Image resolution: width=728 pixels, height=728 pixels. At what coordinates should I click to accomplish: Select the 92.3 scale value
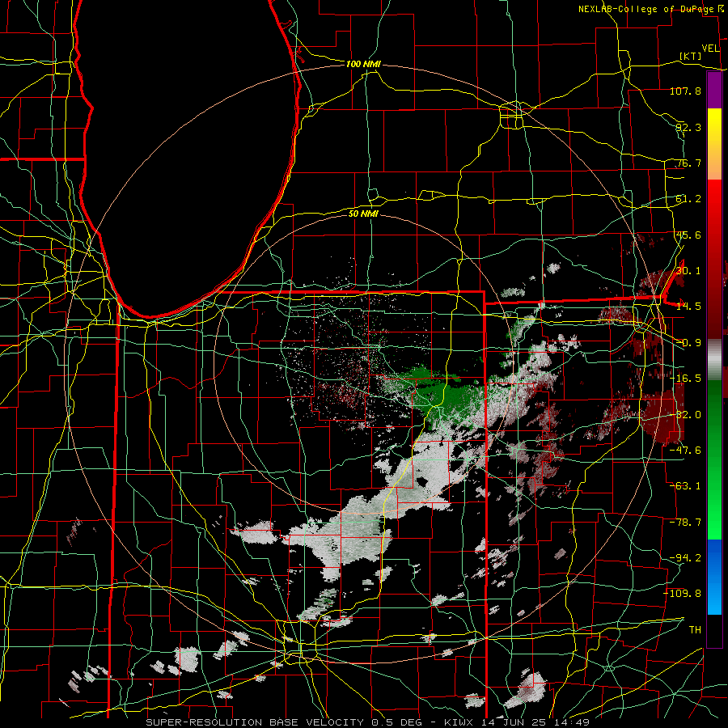(x=688, y=127)
